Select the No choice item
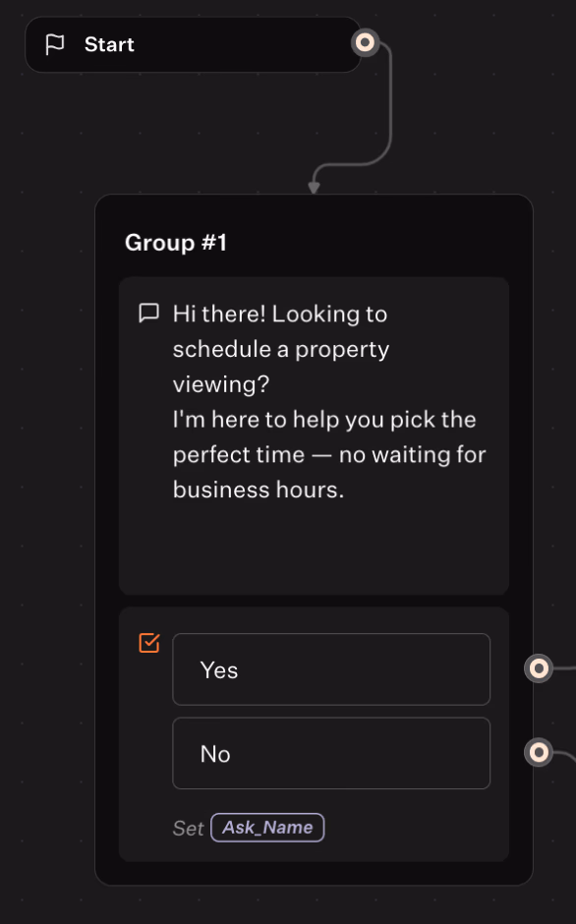This screenshot has height=924, width=576. pos(331,753)
